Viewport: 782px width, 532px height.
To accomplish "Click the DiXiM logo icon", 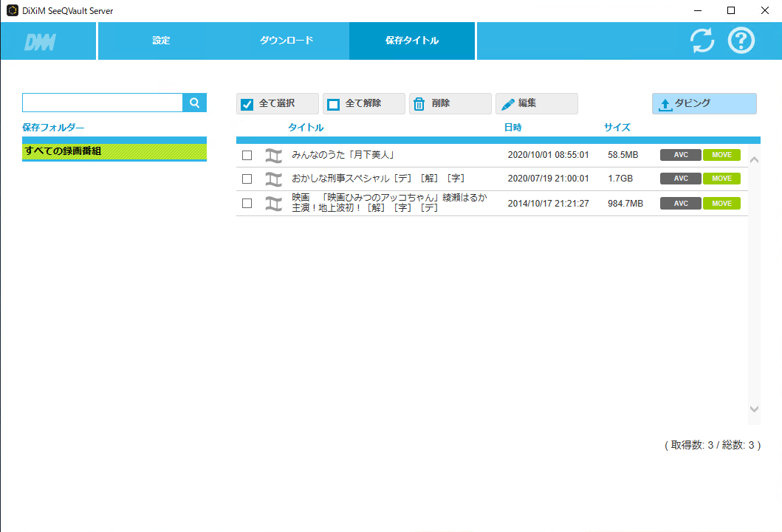I will [40, 41].
